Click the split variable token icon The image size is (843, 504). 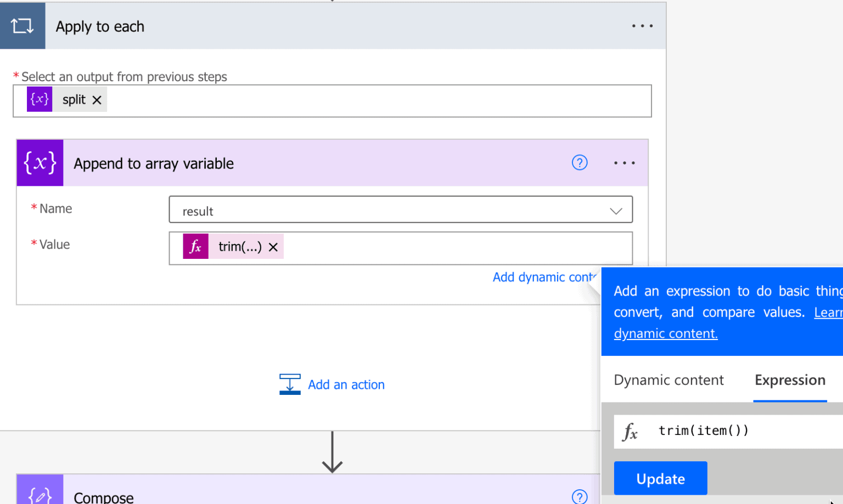point(40,99)
